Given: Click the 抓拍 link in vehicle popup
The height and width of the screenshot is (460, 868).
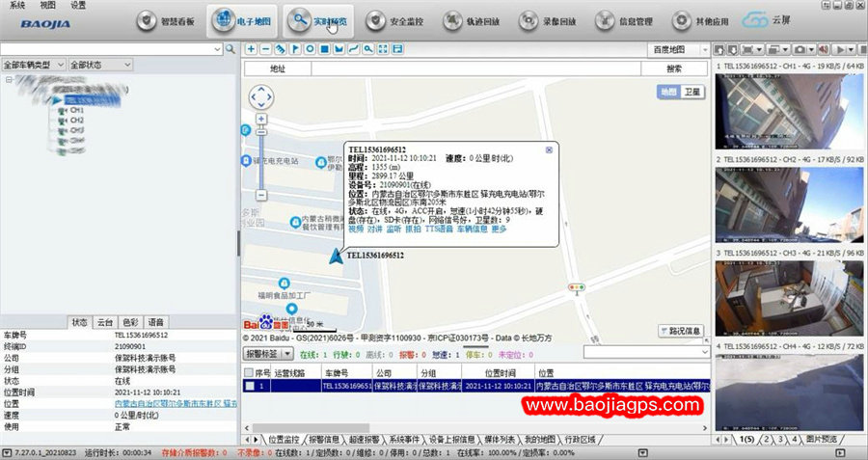Looking at the screenshot, I should [x=413, y=229].
